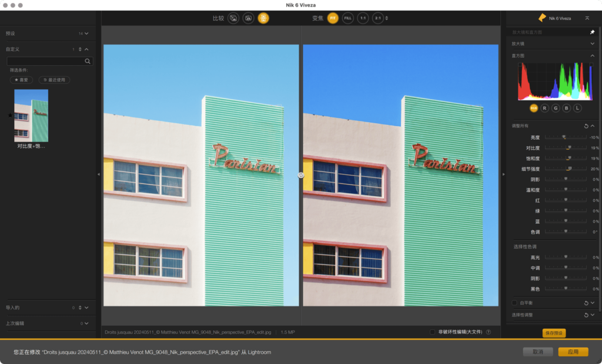Click the 1.5 MP file size text
Viewport: 602px width, 364px height.
pos(287,332)
